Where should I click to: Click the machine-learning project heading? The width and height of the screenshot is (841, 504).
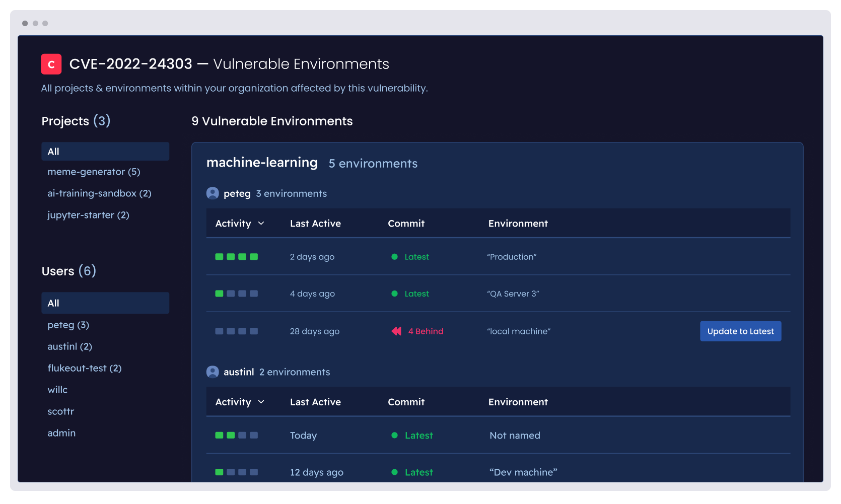262,162
